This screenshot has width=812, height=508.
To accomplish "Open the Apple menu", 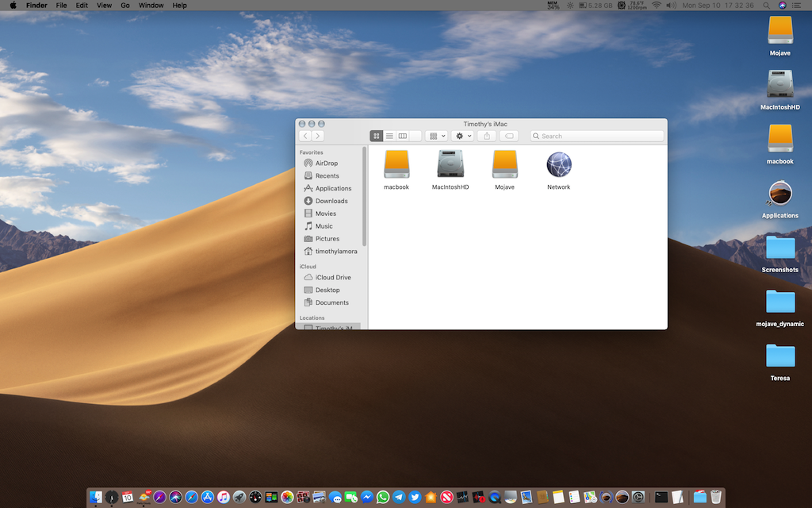I will pos(13,6).
